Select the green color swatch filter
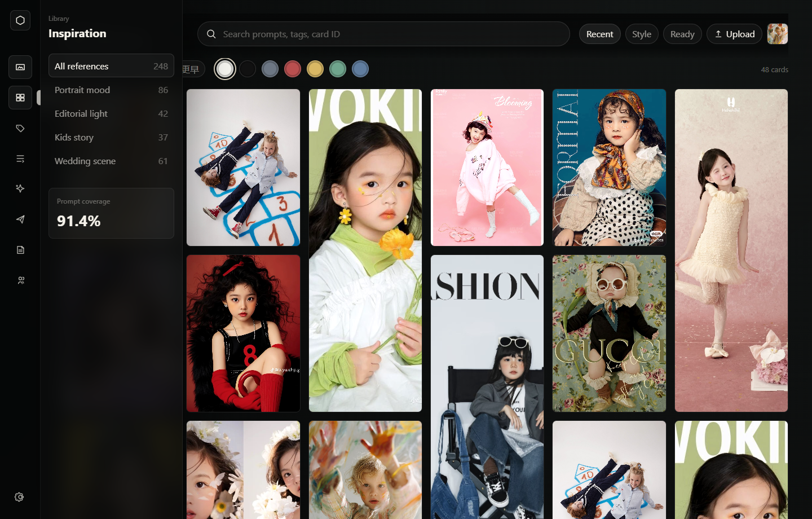Screen dimensions: 812x519 click(338, 69)
